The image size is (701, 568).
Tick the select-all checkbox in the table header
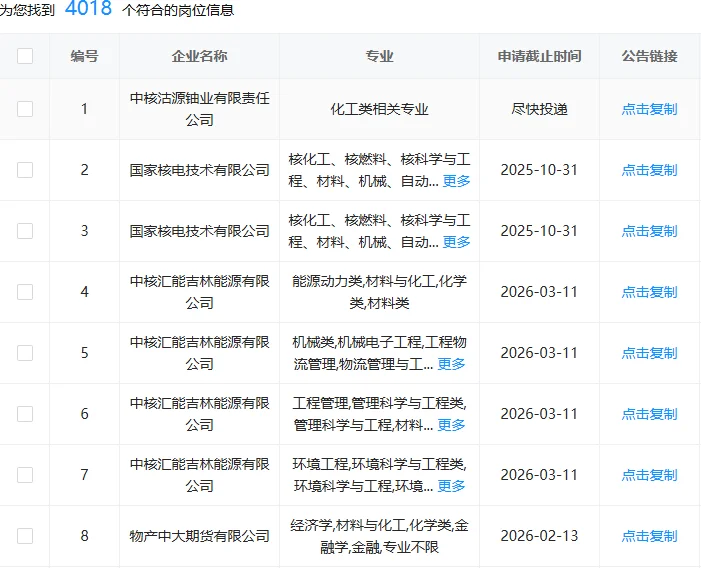click(25, 56)
